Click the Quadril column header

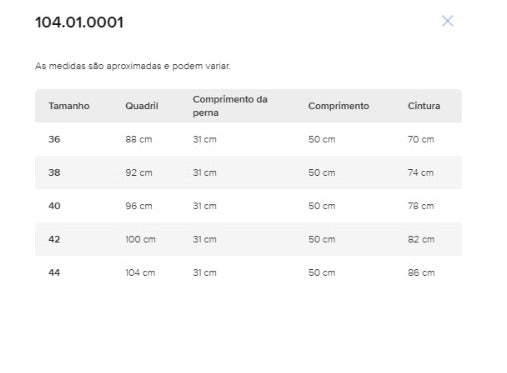pyautogui.click(x=142, y=106)
